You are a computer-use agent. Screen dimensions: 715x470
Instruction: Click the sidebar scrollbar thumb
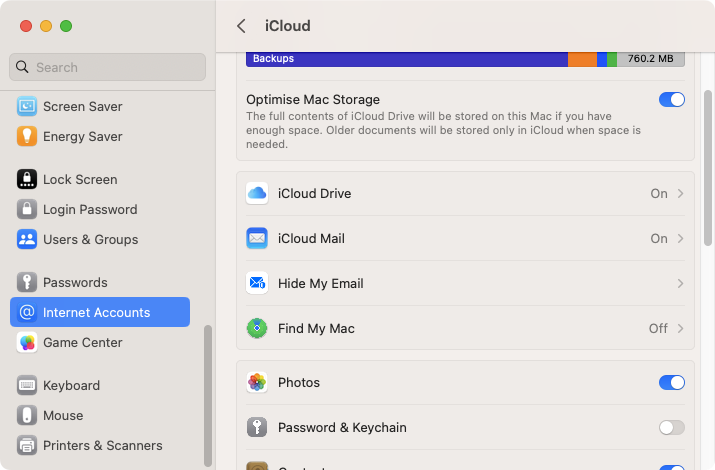tap(208, 396)
